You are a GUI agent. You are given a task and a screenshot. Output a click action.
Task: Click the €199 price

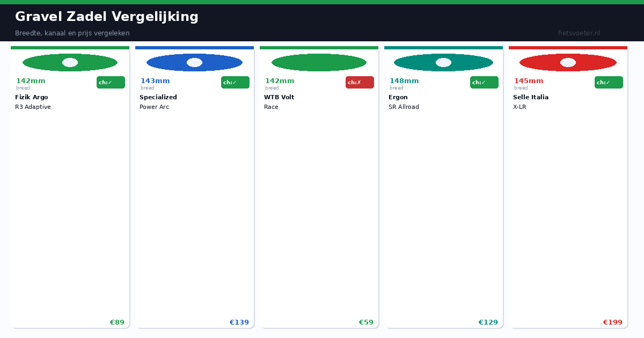613,322
